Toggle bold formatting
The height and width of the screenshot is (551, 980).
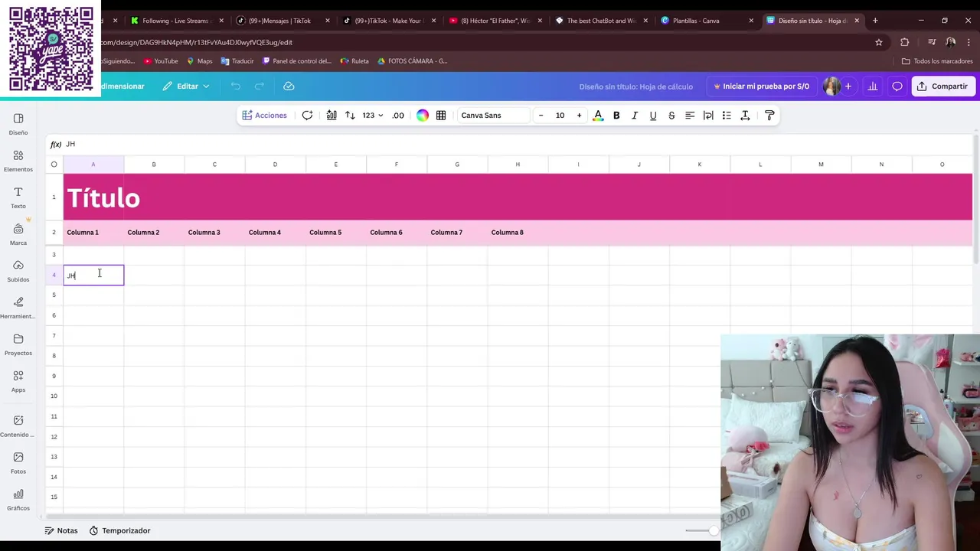(616, 116)
